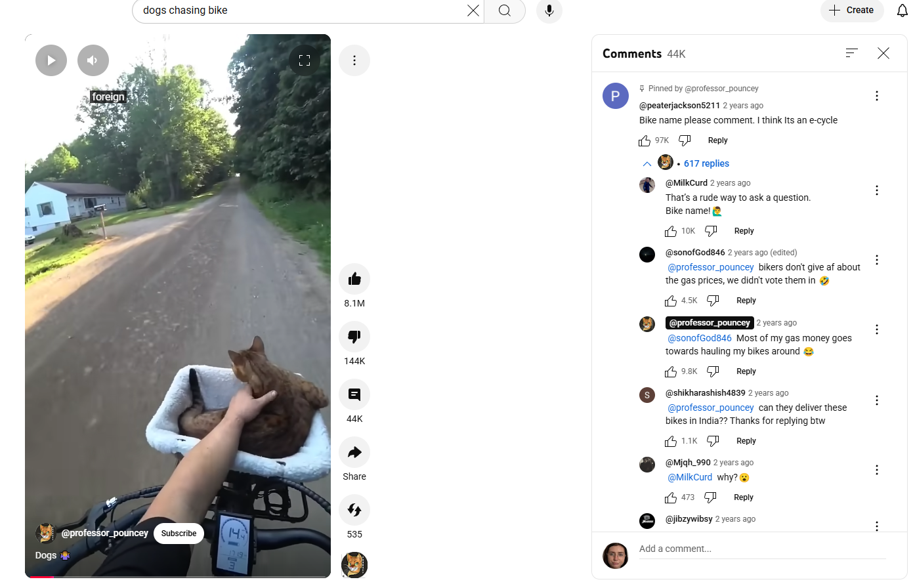Open video more options menu
Viewport: 913px width, 588px height.
pos(354,60)
